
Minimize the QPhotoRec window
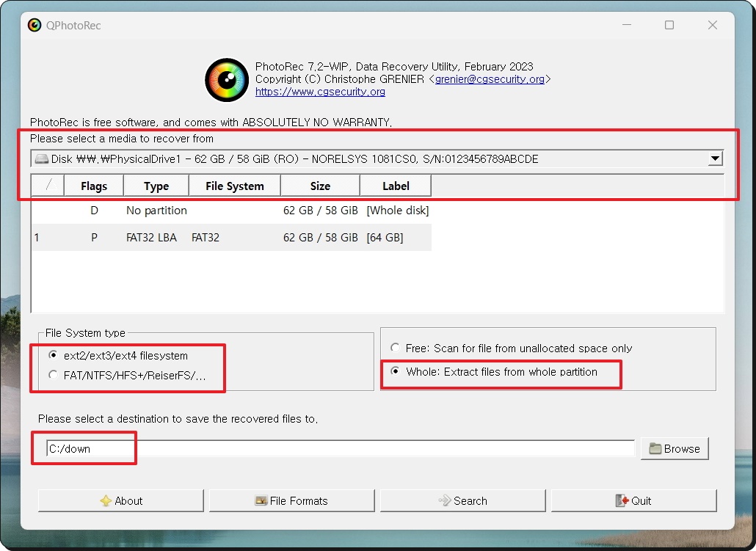coord(627,25)
